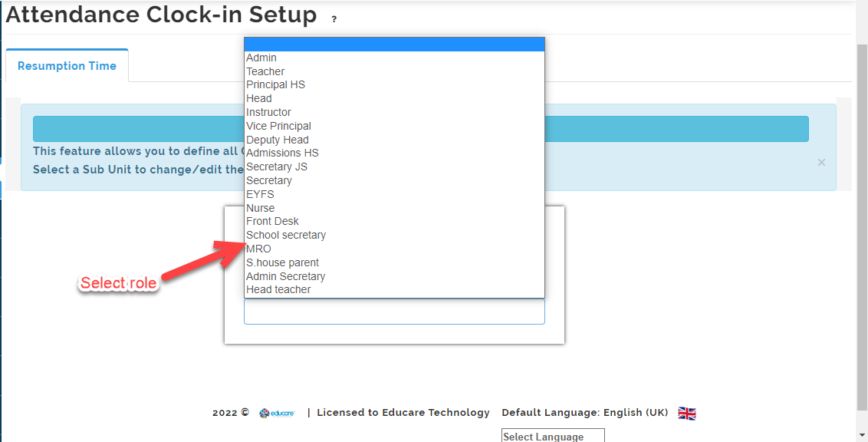Select the Teacher role option

[394, 71]
